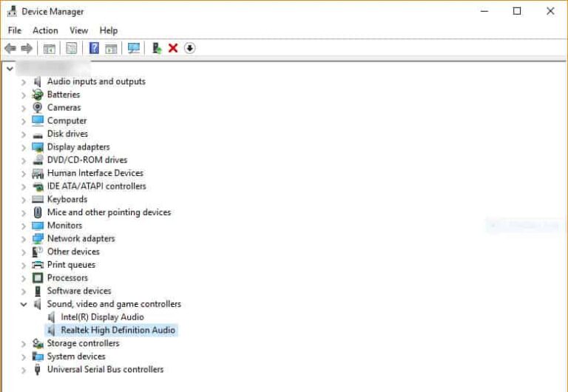Select Universal Serial Bus controllers label
The height and width of the screenshot is (392, 568).
coord(106,370)
